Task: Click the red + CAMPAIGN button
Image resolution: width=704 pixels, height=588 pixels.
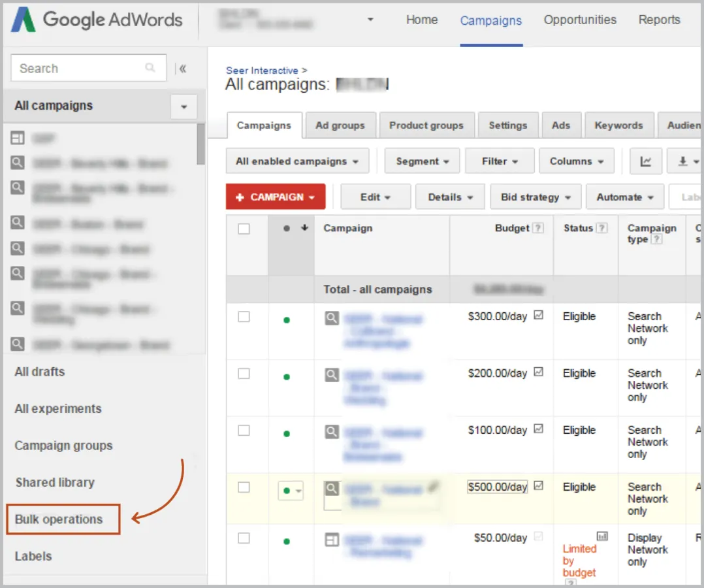Action: [276, 197]
